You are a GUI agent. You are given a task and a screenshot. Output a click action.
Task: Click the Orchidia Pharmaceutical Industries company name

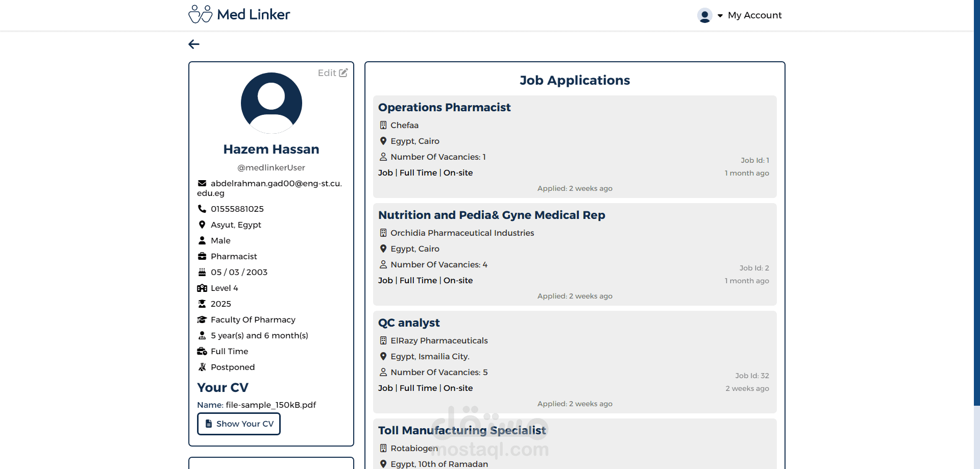[x=462, y=233]
